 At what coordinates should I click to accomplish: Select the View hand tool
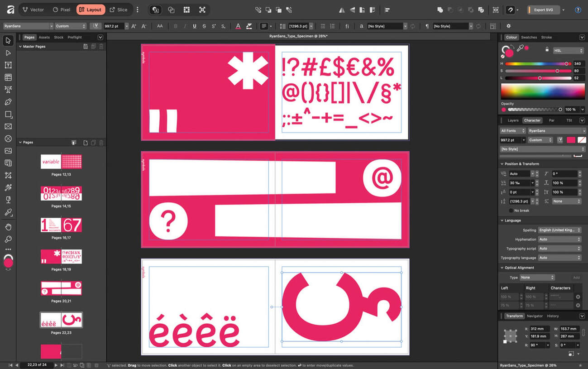tap(8, 227)
